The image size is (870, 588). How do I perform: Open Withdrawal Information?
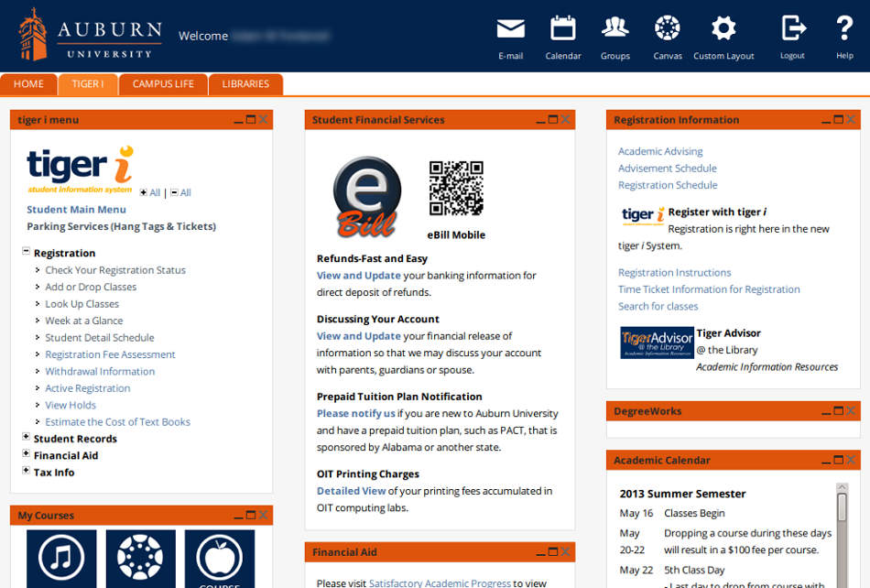pos(100,372)
